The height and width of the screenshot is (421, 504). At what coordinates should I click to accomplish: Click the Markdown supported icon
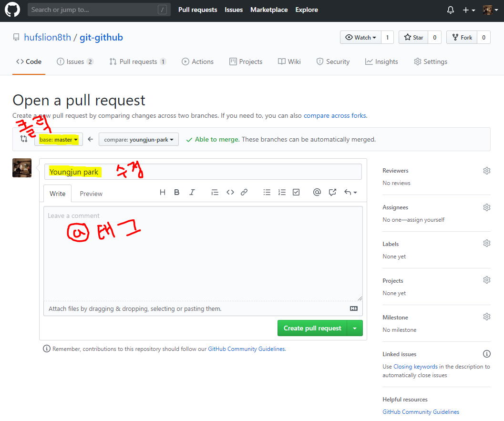tap(354, 308)
